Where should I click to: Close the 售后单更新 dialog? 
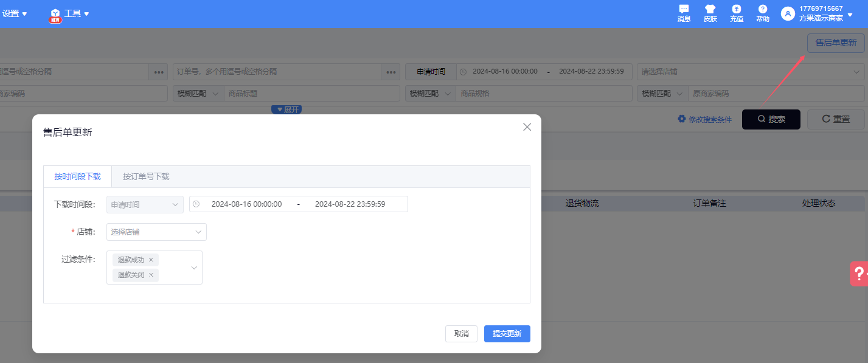point(527,127)
